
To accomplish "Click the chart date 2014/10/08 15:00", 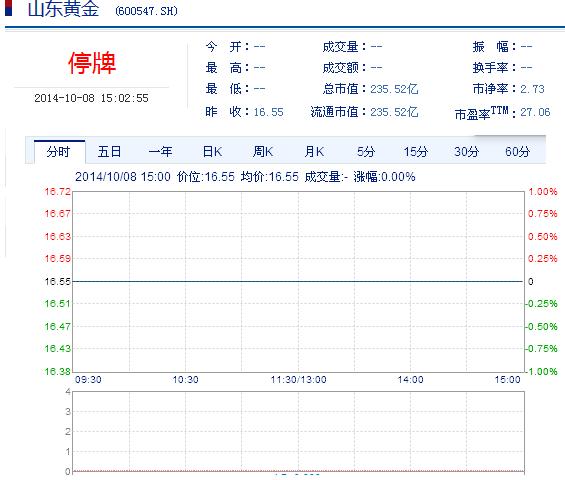I will point(123,177).
